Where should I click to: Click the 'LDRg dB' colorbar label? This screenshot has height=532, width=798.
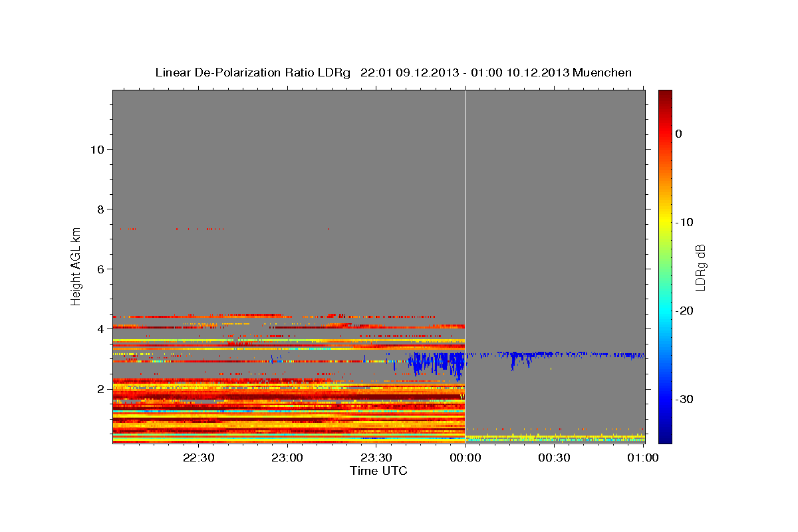(x=700, y=267)
